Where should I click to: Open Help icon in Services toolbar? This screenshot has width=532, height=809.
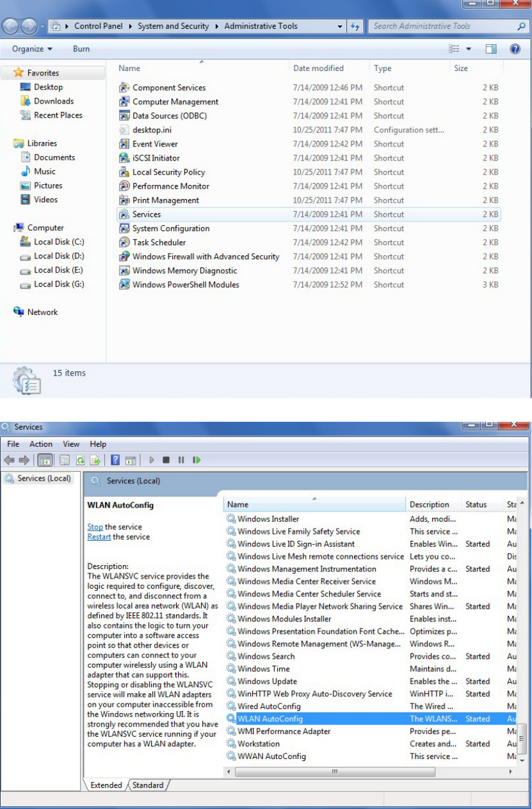(x=115, y=460)
